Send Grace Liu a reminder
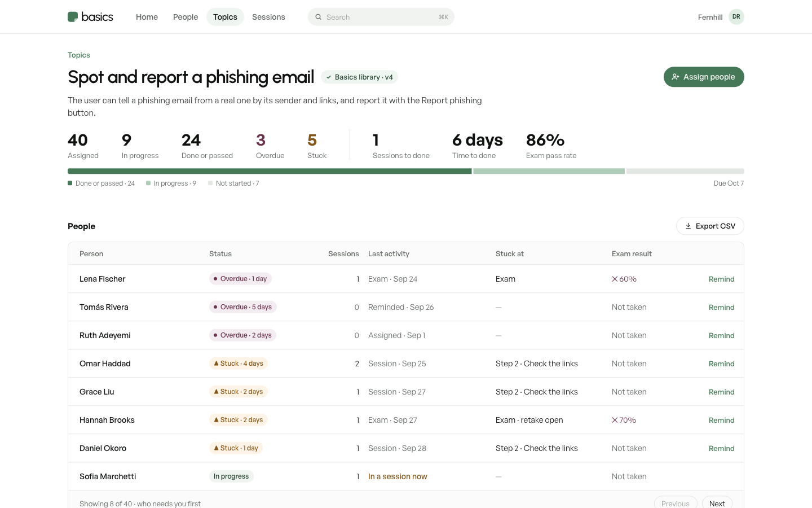This screenshot has height=508, width=812. [x=721, y=392]
